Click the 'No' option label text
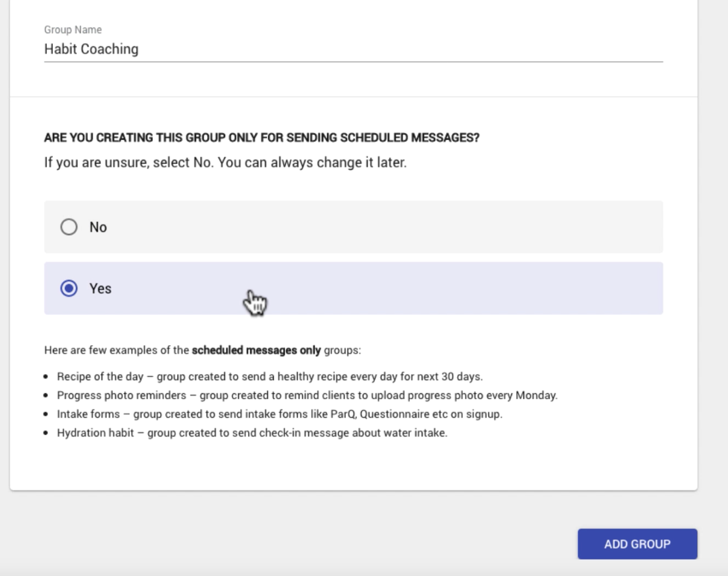728x576 pixels. coord(98,227)
